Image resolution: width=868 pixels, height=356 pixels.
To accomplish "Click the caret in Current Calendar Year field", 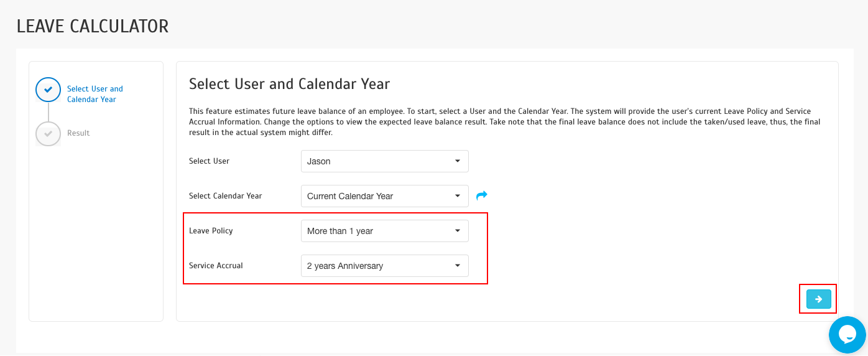I will pos(458,196).
